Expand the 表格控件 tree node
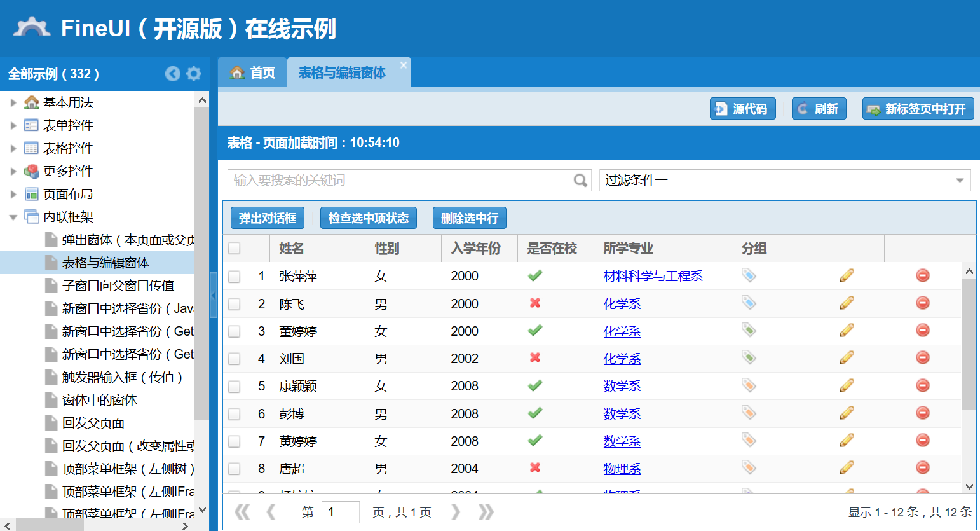 [x=13, y=148]
